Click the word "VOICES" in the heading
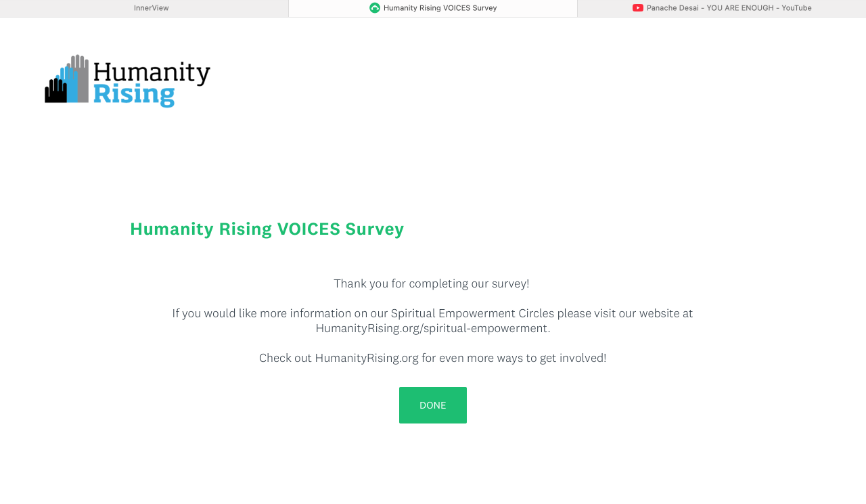Viewport: 866px width, 504px height. pos(309,229)
